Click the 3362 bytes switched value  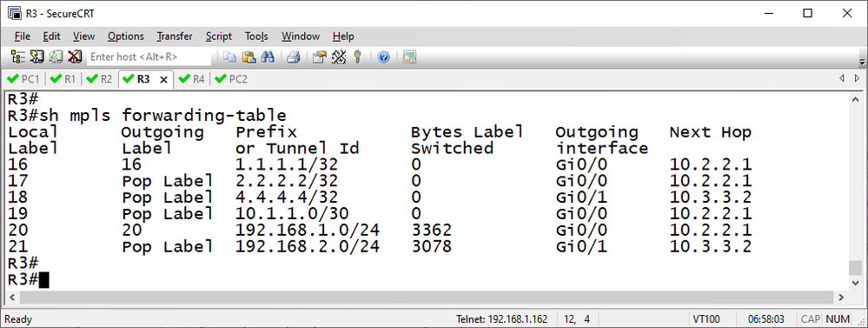coord(432,230)
